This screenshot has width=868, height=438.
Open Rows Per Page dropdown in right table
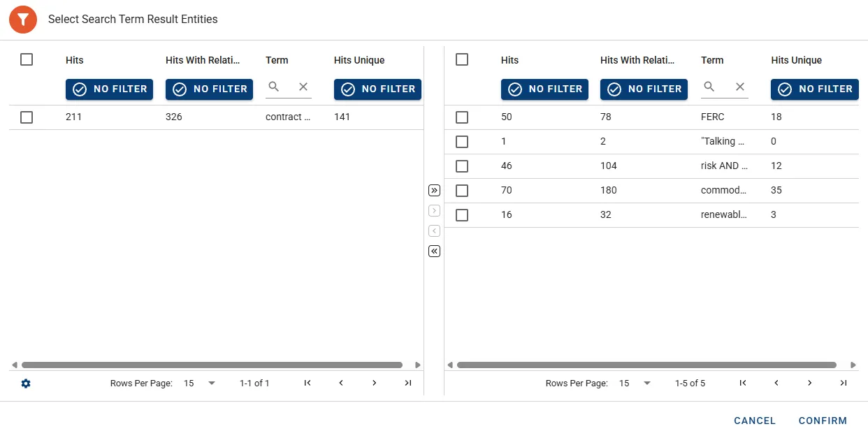tap(635, 383)
